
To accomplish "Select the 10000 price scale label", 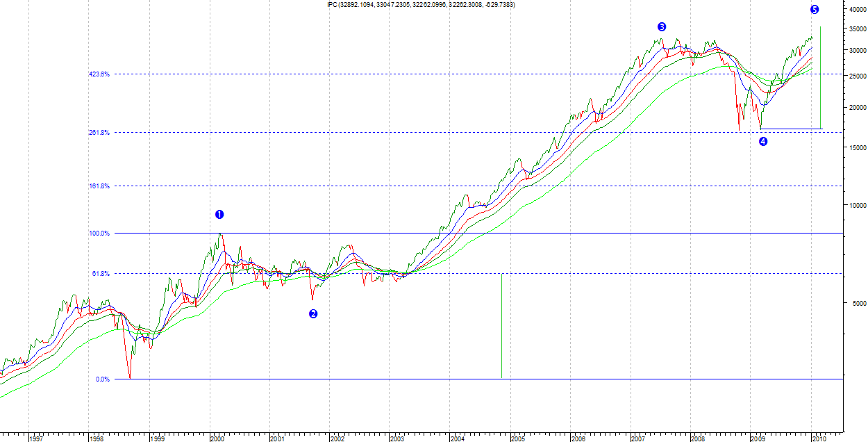I will pos(856,205).
